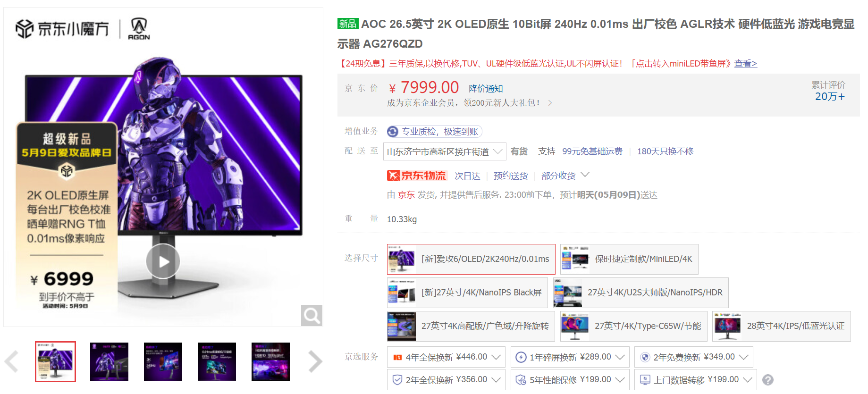Open the 降价通知 price alert link
Viewport: 868px width, 394px height.
486,89
